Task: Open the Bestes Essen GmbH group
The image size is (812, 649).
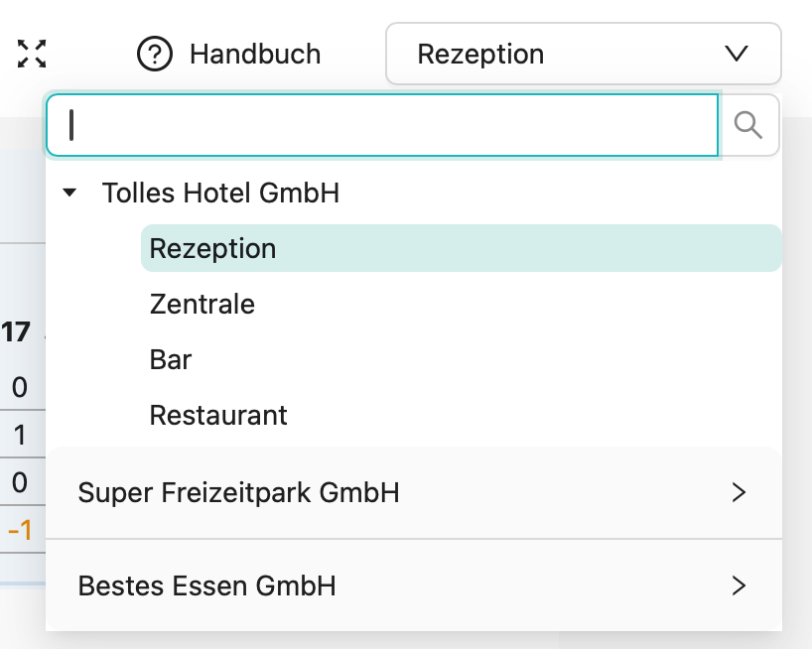Action: (207, 586)
